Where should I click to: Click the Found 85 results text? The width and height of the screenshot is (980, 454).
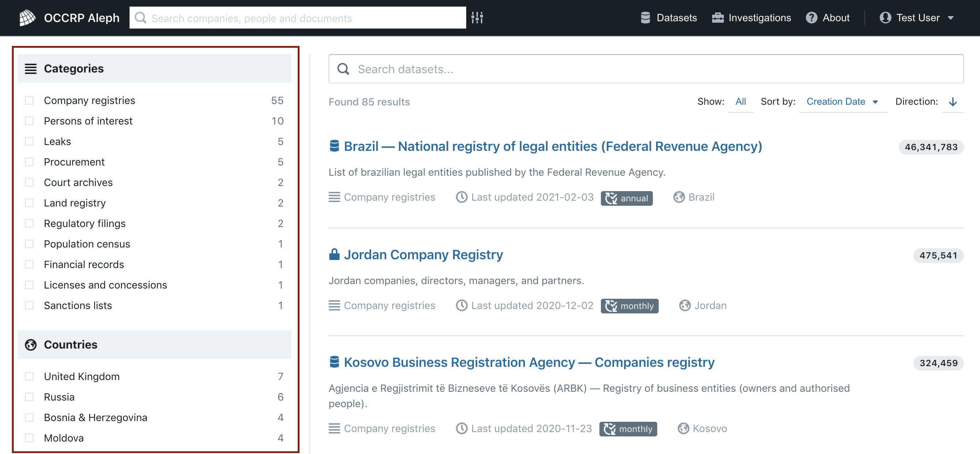(369, 102)
